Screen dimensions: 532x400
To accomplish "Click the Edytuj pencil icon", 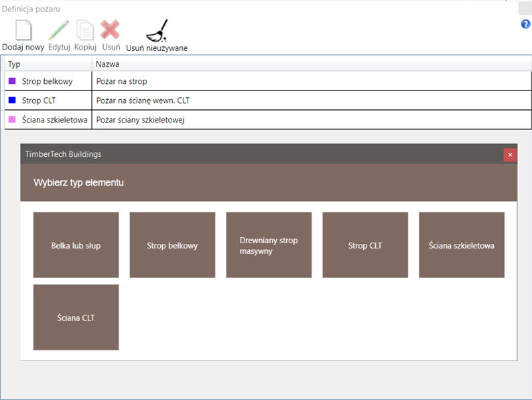I will [59, 31].
